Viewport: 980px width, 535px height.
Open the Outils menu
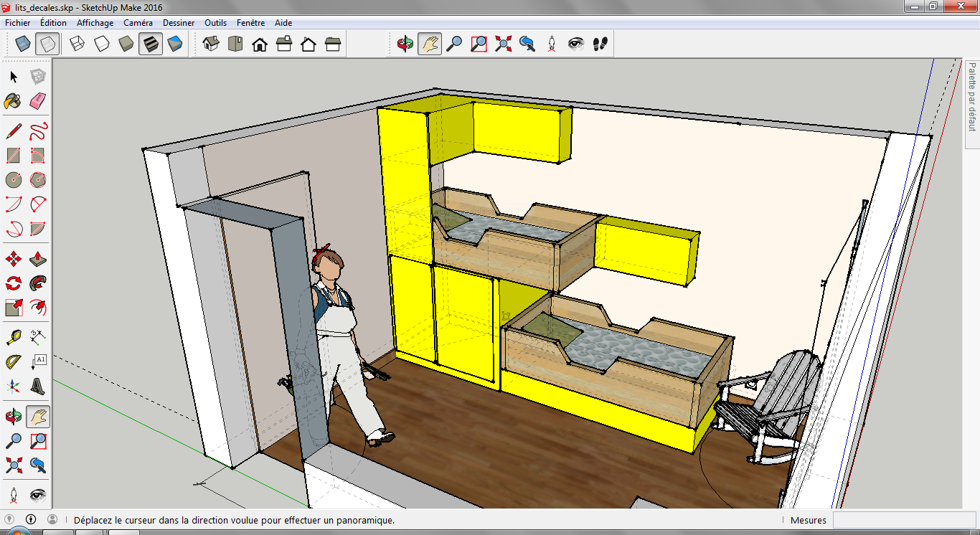point(216,23)
